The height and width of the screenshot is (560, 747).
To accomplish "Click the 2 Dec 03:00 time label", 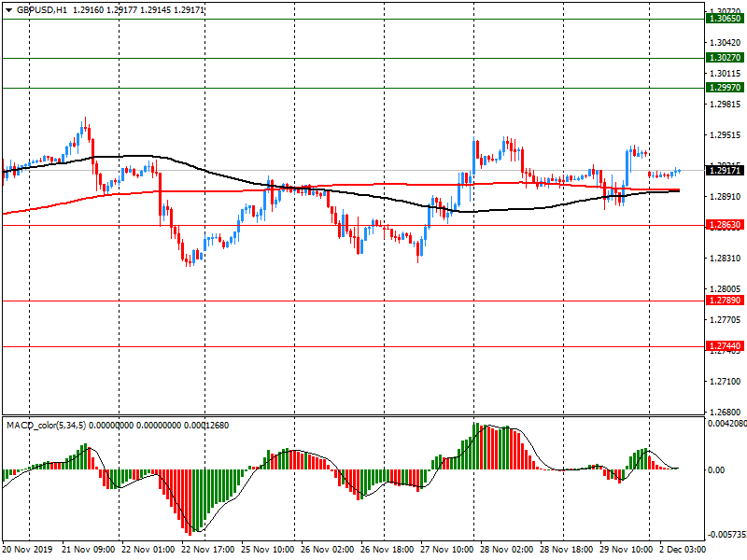I will [x=684, y=550].
